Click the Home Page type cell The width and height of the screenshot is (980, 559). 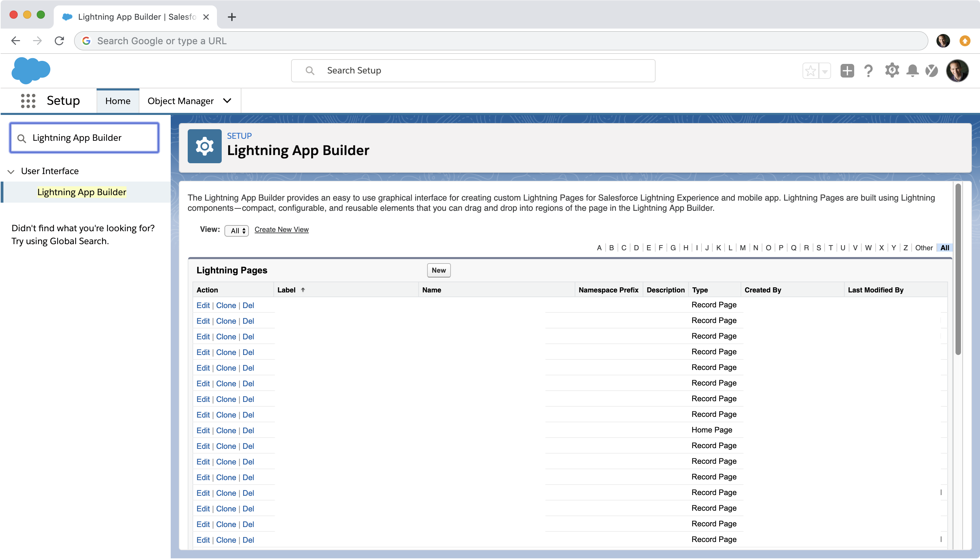[x=712, y=430]
